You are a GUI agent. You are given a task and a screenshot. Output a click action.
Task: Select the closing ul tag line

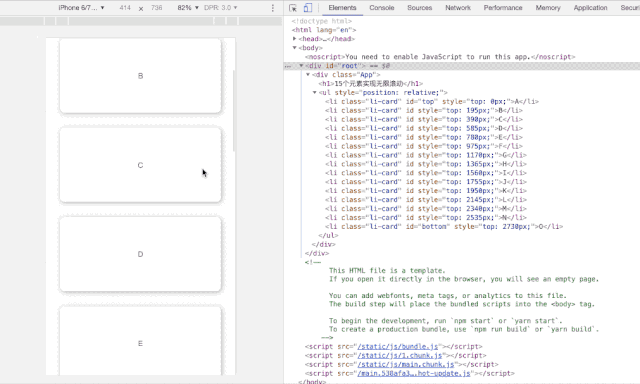pos(328,235)
